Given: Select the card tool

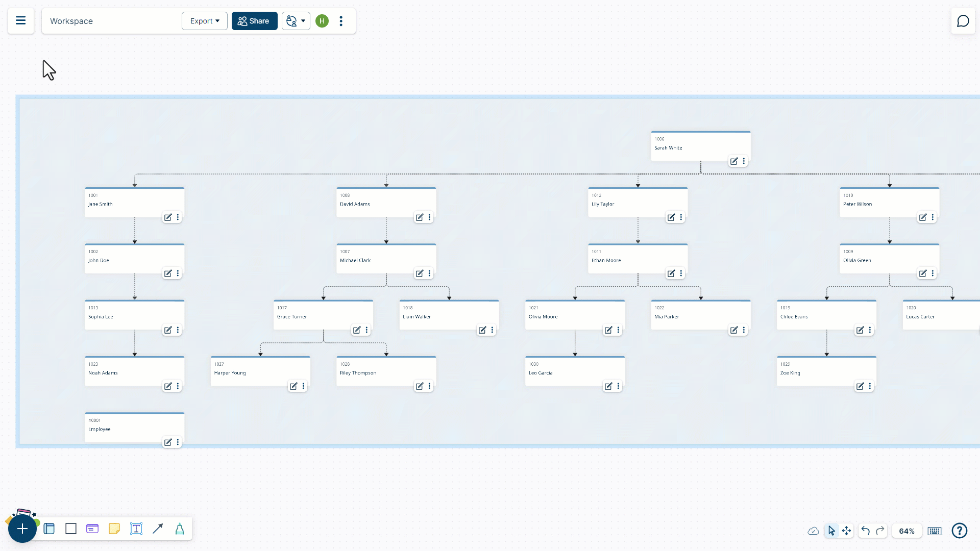Looking at the screenshot, I should point(92,529).
